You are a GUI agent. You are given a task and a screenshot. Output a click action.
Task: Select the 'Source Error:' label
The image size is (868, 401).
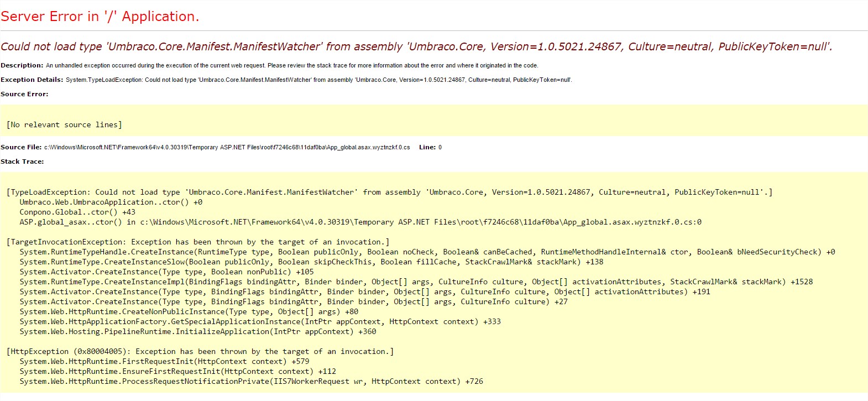[x=24, y=94]
